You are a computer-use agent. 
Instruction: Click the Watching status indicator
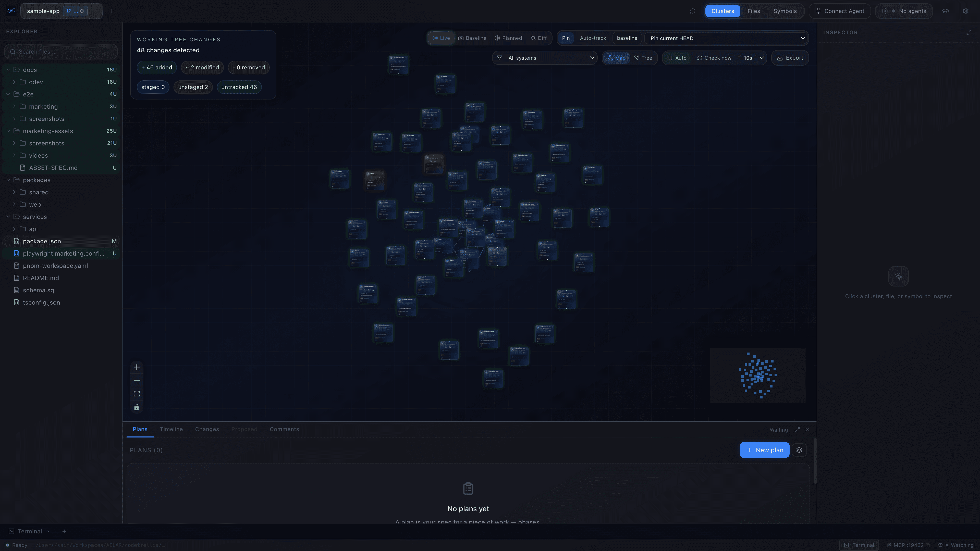tap(956, 545)
